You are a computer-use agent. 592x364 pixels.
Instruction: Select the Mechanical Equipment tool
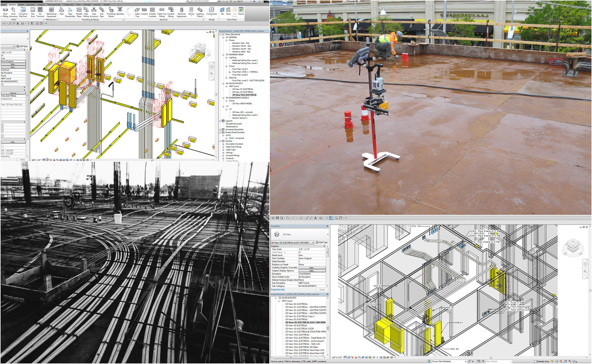(x=51, y=11)
